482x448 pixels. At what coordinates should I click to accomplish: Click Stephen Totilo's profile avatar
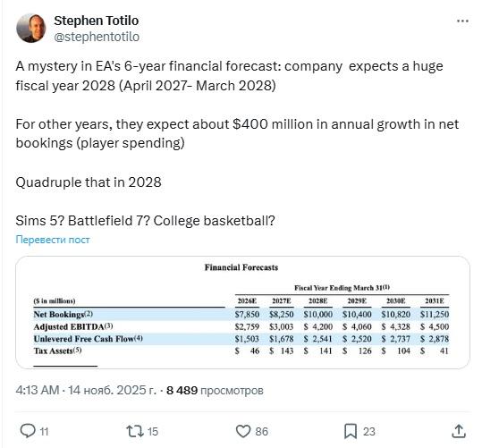31,28
